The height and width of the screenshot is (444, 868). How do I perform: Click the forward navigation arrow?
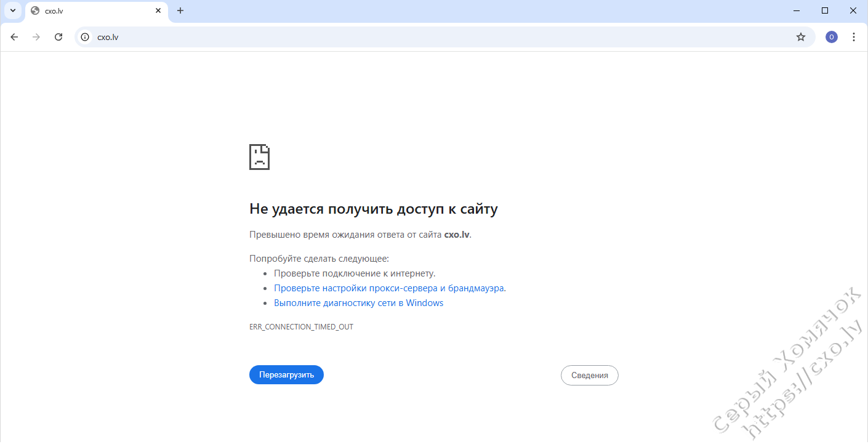pos(36,37)
